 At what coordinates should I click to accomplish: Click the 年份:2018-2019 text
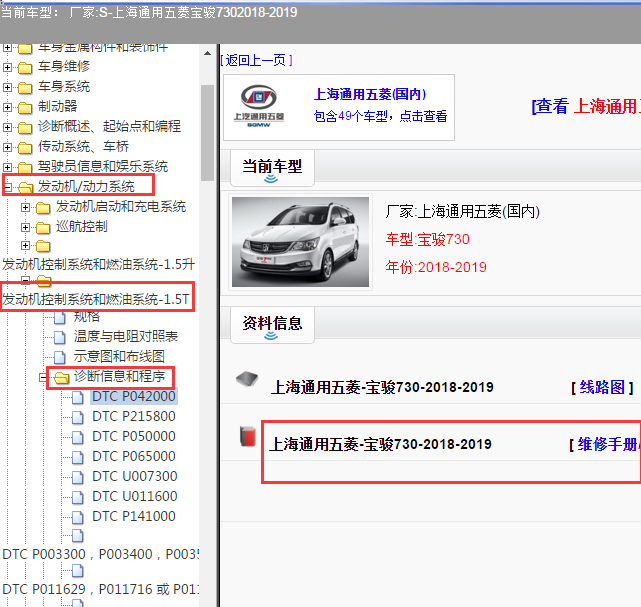436,267
